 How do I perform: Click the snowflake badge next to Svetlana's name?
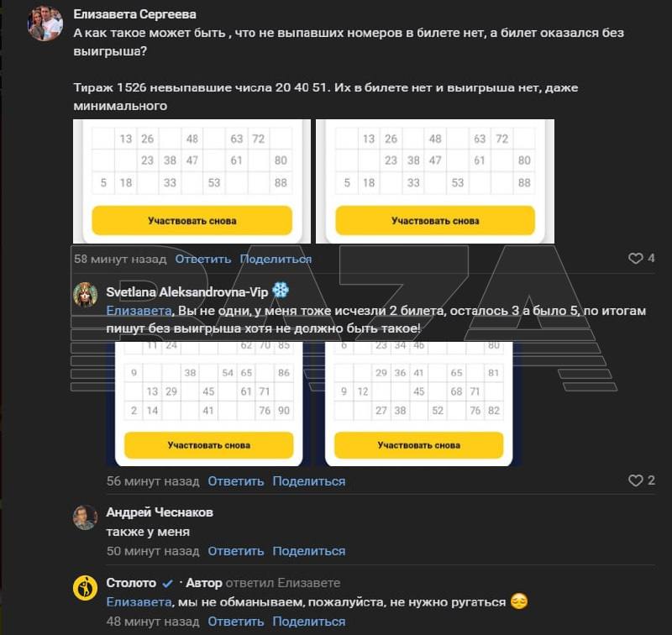tap(281, 291)
